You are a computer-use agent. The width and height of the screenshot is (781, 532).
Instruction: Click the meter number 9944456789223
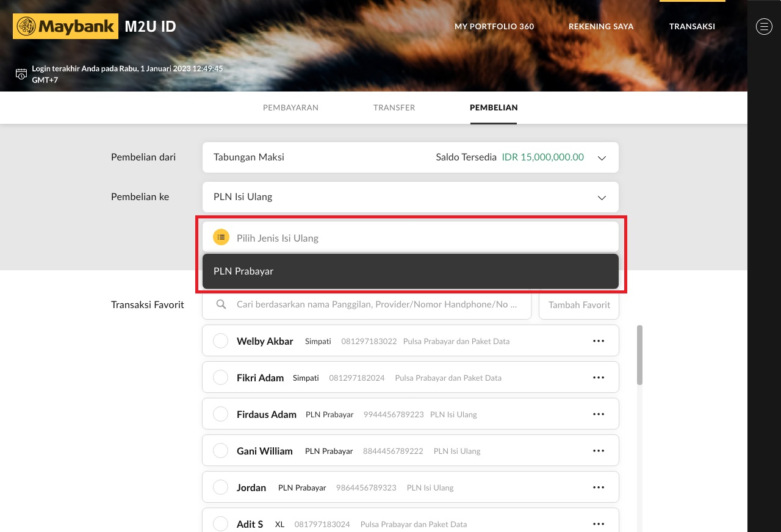coord(394,414)
